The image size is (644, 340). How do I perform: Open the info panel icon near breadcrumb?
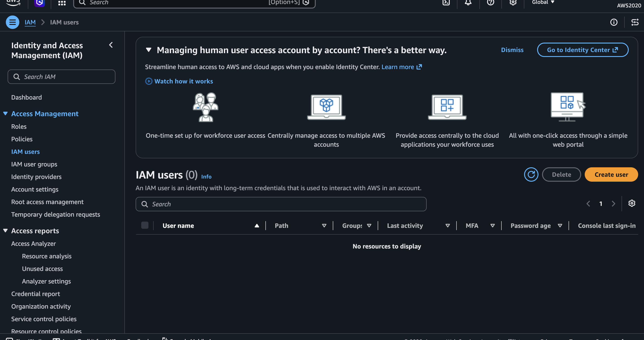click(x=614, y=22)
